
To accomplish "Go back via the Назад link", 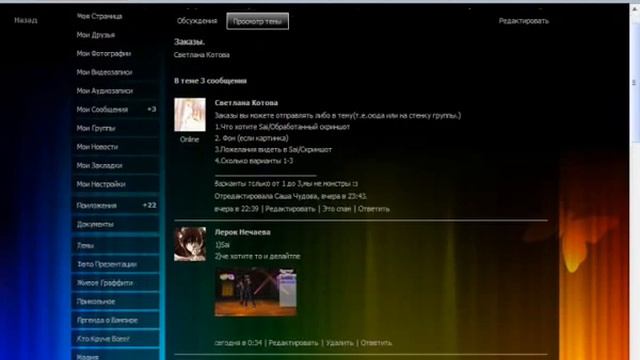I will 26,20.
